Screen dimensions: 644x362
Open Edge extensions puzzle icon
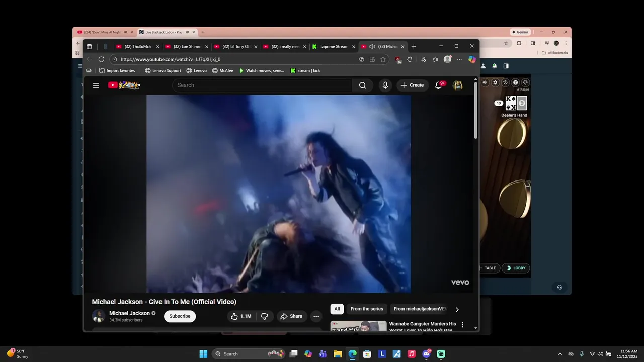tap(410, 59)
